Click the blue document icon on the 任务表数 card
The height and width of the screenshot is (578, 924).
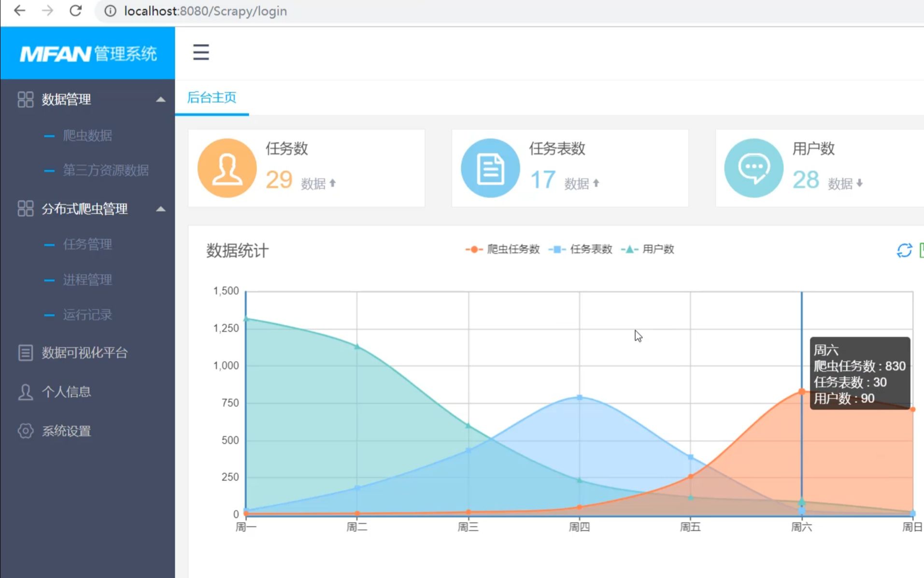(x=490, y=168)
